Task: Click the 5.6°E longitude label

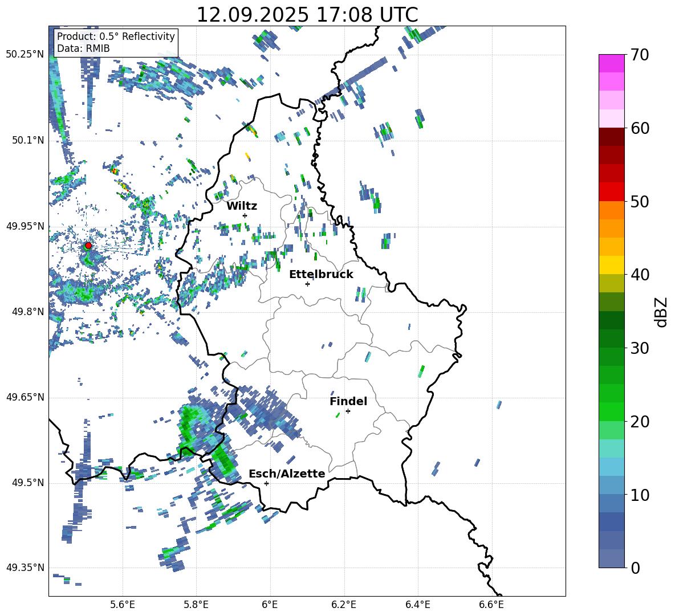Action: [x=123, y=605]
